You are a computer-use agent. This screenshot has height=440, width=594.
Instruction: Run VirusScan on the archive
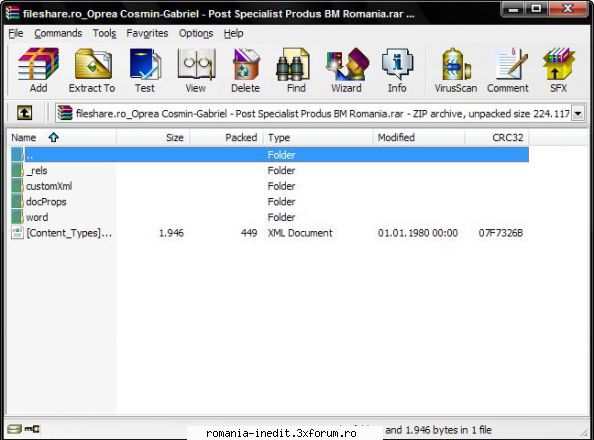456,70
